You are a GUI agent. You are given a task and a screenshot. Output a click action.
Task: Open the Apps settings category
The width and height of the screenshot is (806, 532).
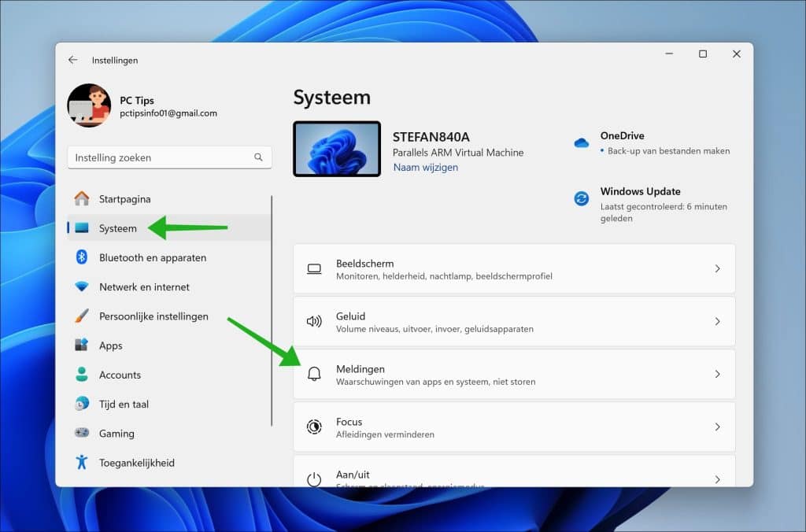[168, 345]
